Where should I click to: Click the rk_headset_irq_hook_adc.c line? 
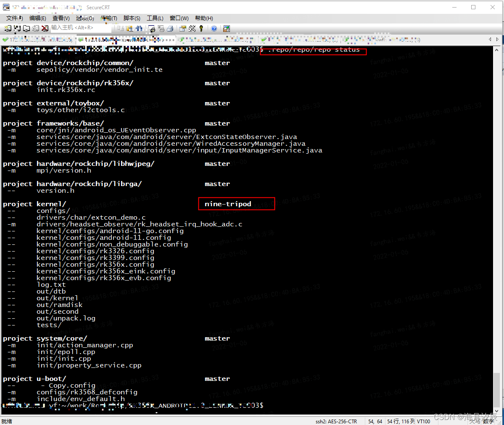click(139, 224)
